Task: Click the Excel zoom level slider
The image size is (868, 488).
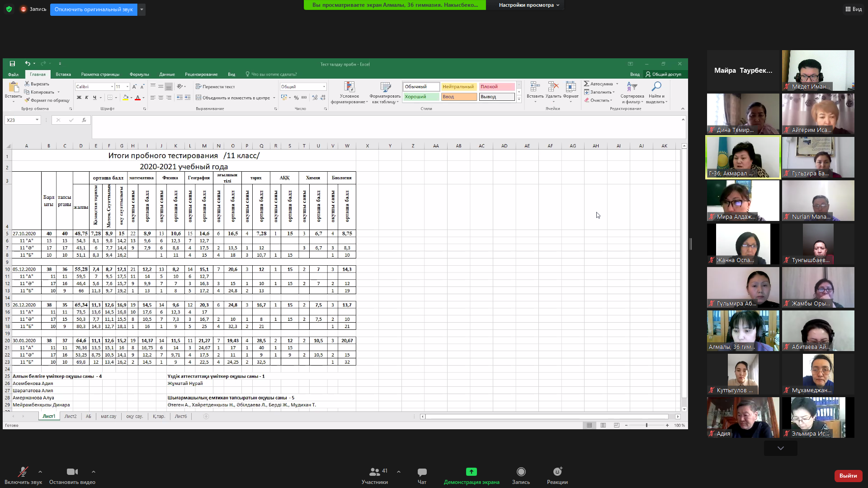Action: (x=646, y=426)
